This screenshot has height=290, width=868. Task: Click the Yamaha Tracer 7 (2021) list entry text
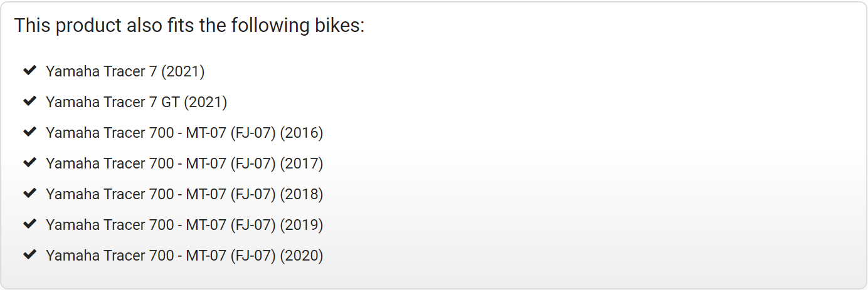125,71
